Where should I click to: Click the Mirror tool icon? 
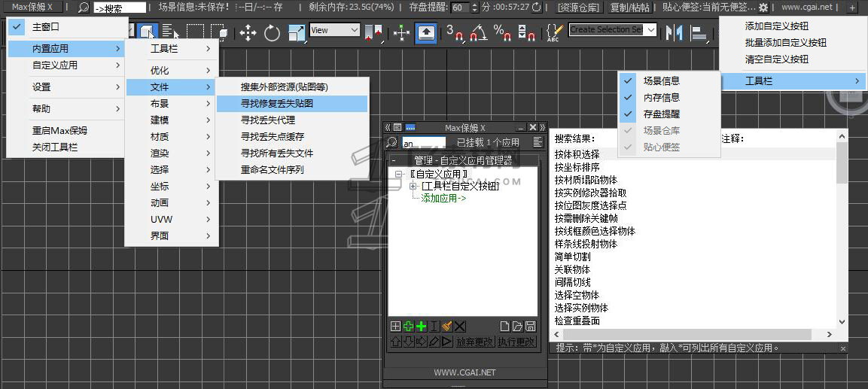(675, 32)
